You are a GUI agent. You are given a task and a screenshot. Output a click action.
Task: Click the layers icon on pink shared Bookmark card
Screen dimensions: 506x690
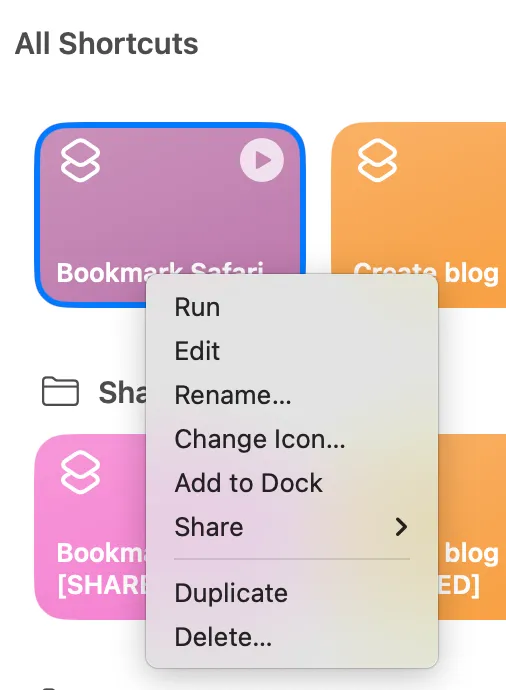pyautogui.click(x=80, y=472)
